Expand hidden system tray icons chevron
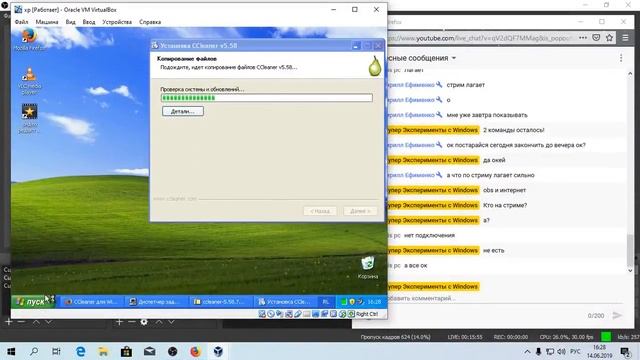 527,351
